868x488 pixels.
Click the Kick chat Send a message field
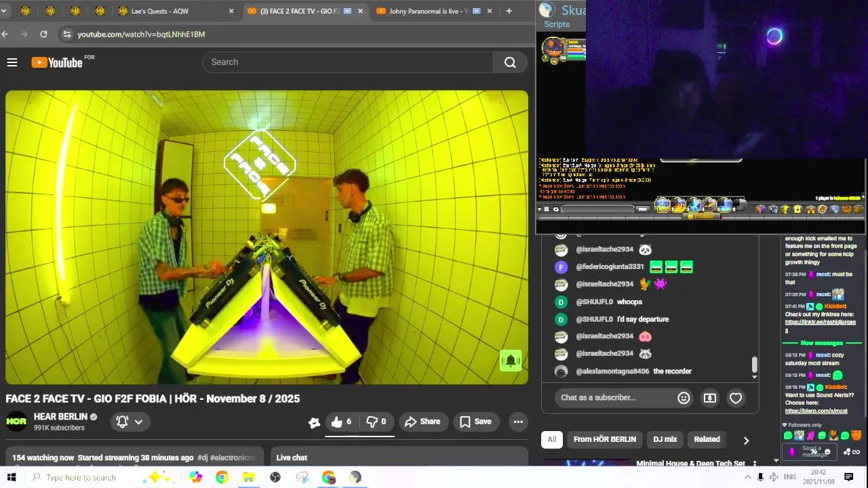point(809,451)
